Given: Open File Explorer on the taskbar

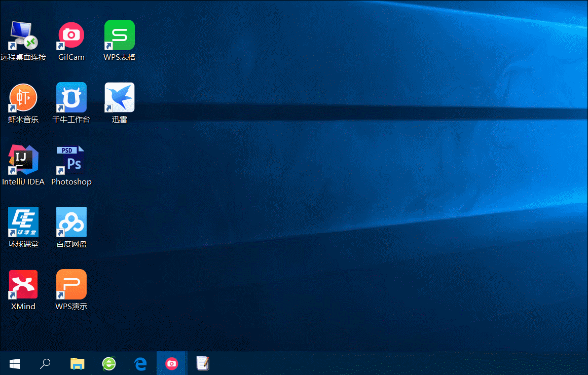Looking at the screenshot, I should [77, 363].
